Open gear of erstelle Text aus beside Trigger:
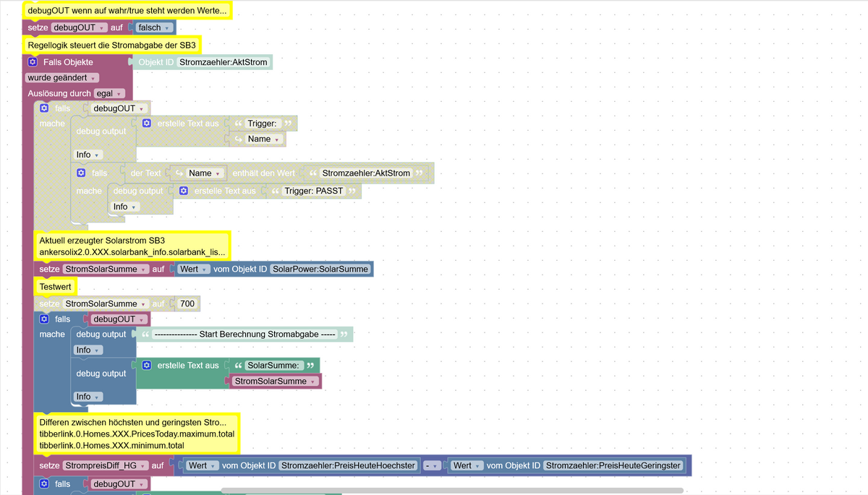This screenshot has width=868, height=495. pos(147,124)
